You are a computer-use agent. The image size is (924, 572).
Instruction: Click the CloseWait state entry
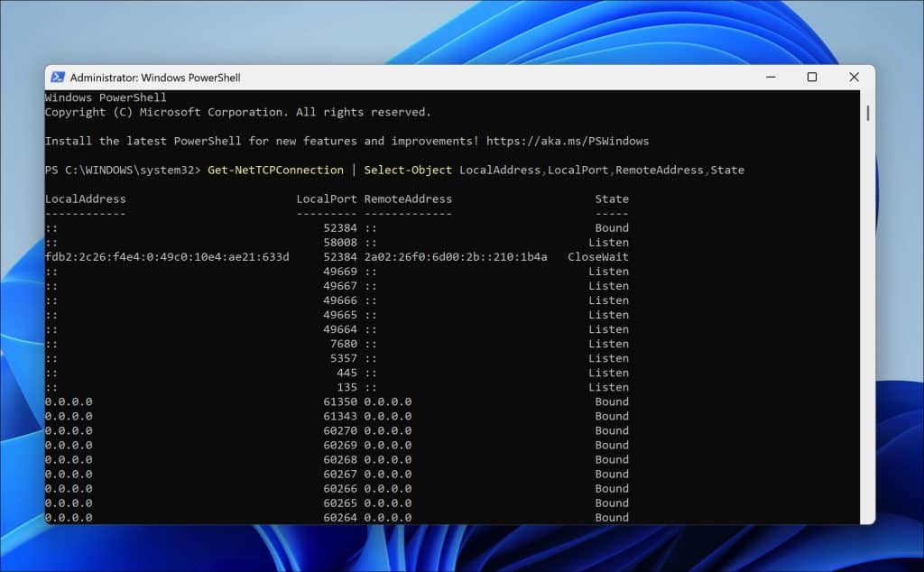click(x=598, y=257)
